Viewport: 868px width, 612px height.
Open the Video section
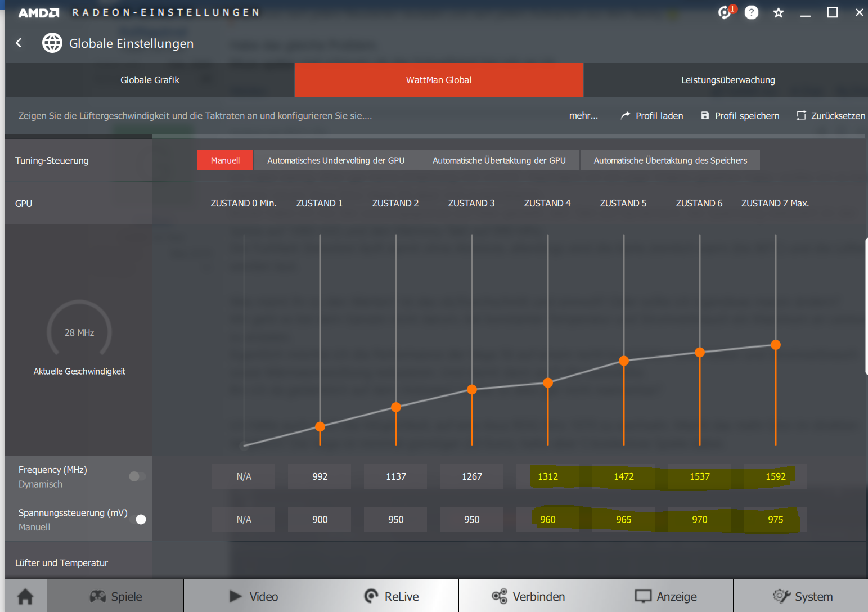[253, 596]
